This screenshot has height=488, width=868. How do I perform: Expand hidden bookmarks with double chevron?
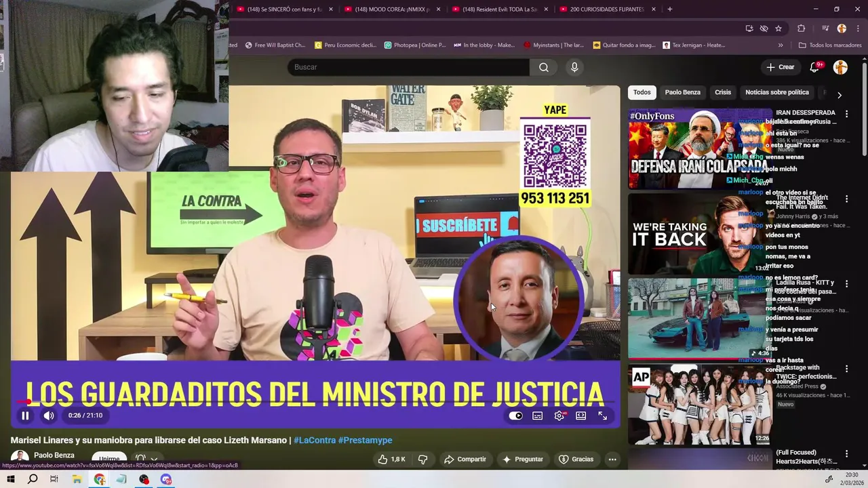click(x=781, y=45)
